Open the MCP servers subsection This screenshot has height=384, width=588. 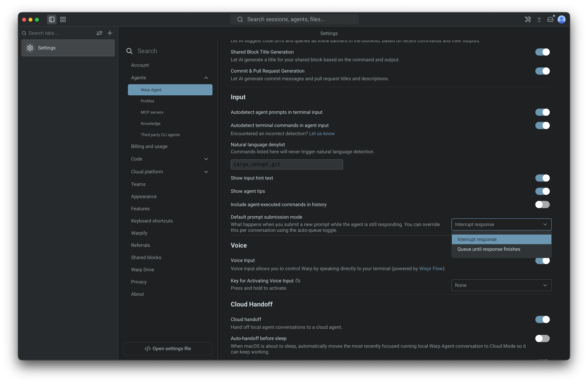152,112
